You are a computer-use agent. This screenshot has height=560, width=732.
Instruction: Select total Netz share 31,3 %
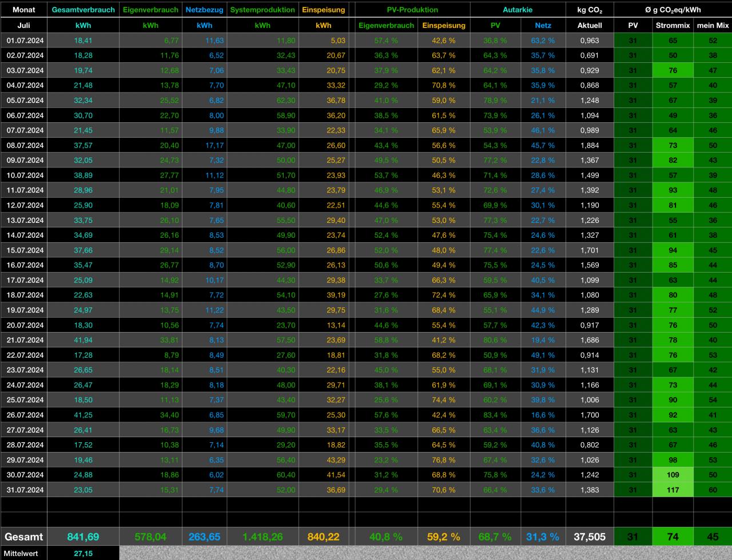(543, 537)
